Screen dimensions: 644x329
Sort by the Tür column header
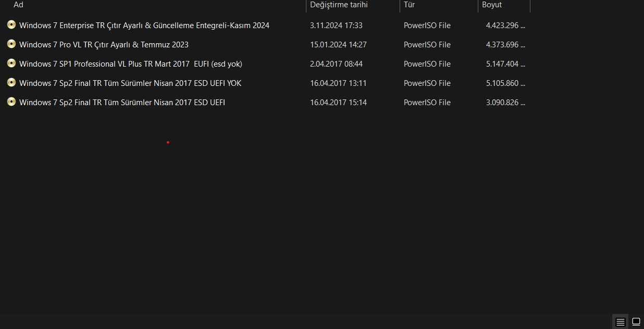pos(409,5)
